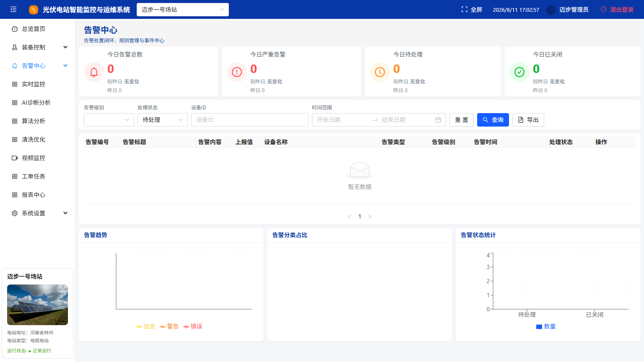Click the exclamation icon for 今日严重告警
The width and height of the screenshot is (644, 362).
tap(237, 72)
